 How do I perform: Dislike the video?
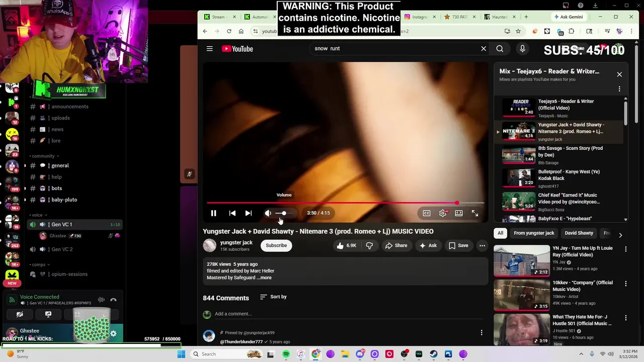point(369,245)
